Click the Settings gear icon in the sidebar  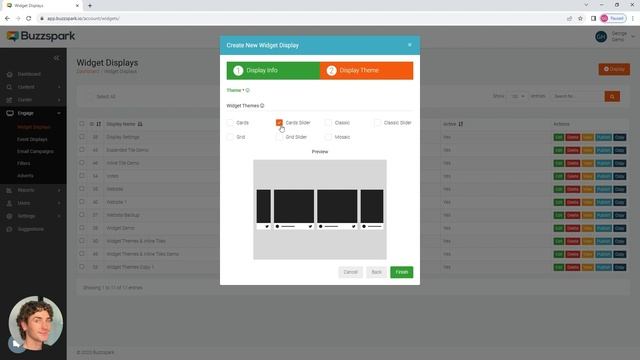pos(9,216)
